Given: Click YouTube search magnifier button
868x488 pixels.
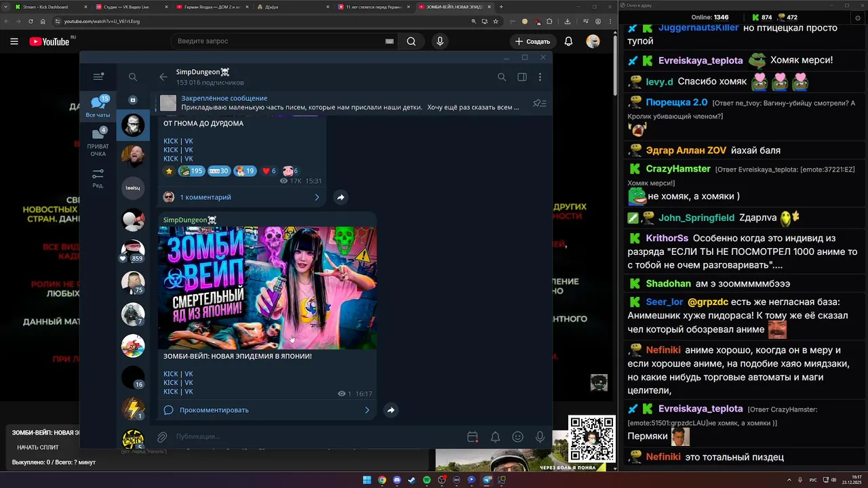Looking at the screenshot, I should point(412,41).
